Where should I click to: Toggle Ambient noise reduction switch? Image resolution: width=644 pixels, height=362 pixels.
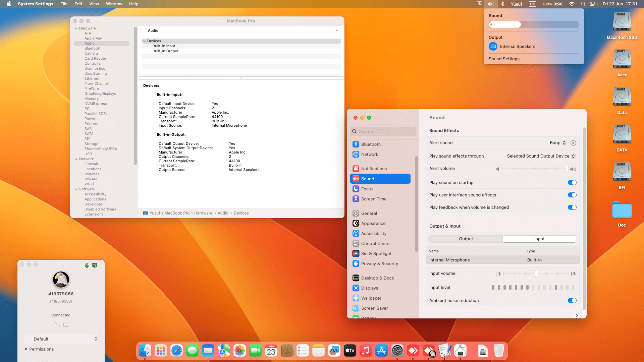572,301
